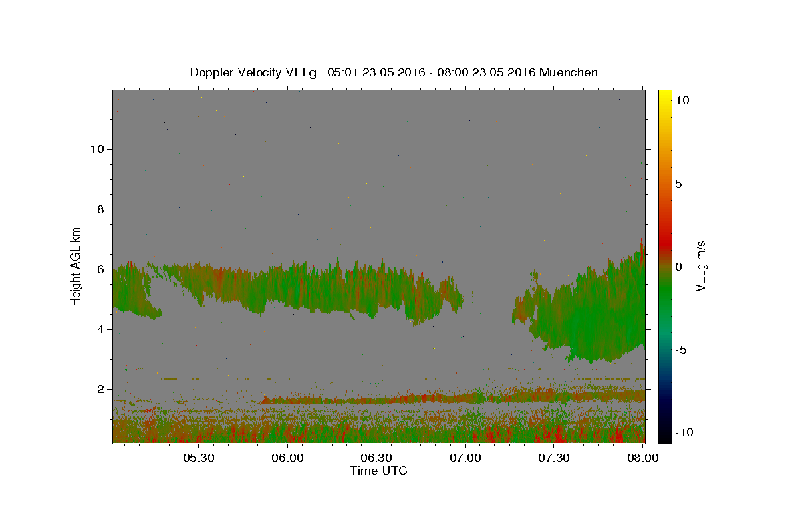Click the 07:30 time axis label

(553, 458)
